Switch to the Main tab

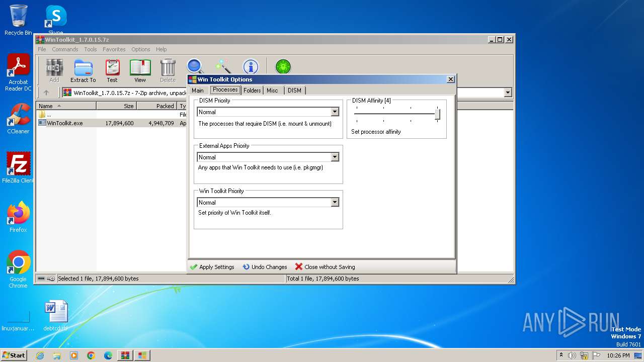tap(198, 90)
